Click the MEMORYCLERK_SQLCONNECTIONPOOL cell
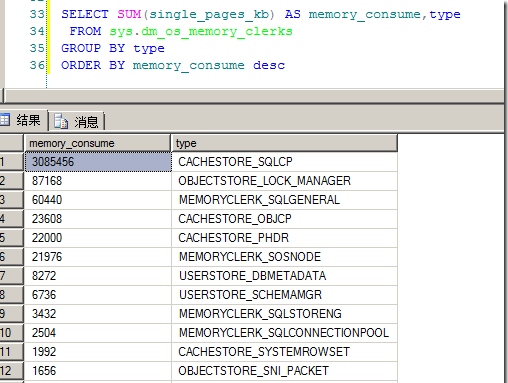Viewport: 508px width, 383px height. click(x=284, y=333)
